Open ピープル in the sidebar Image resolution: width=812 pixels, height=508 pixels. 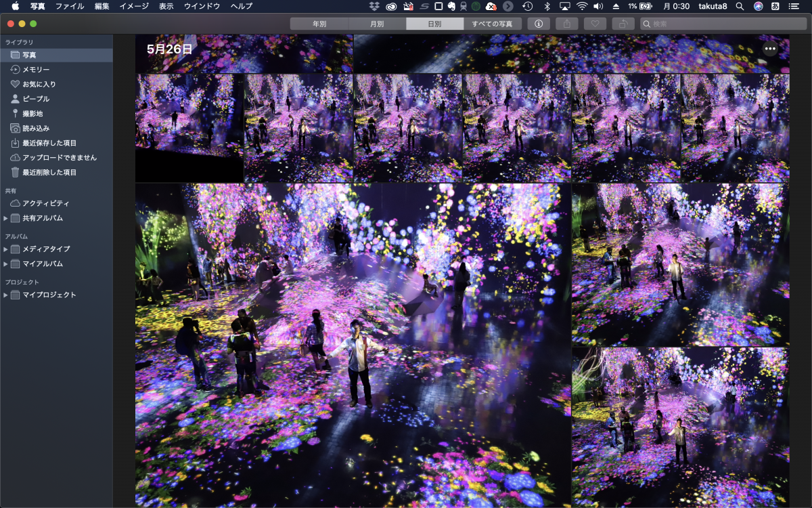[36, 99]
